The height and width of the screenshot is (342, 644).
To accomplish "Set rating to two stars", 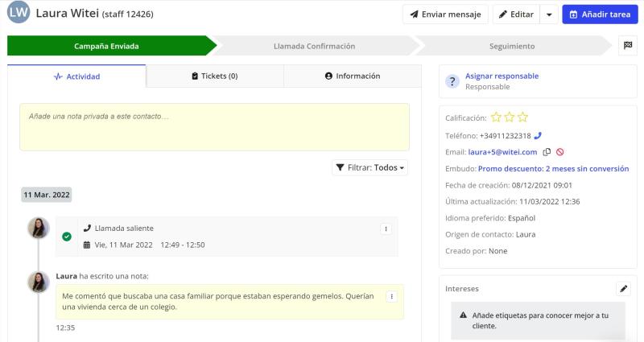I will [x=510, y=117].
